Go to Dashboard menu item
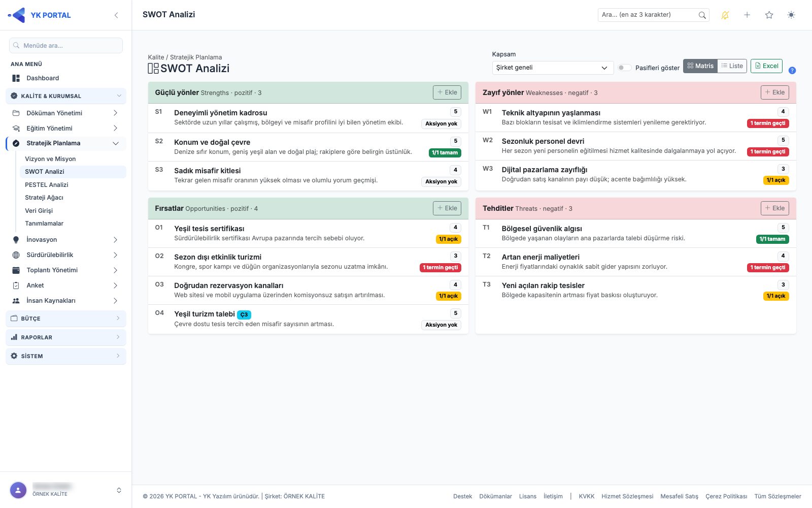Screen dimensions: 812x508 click(43, 78)
